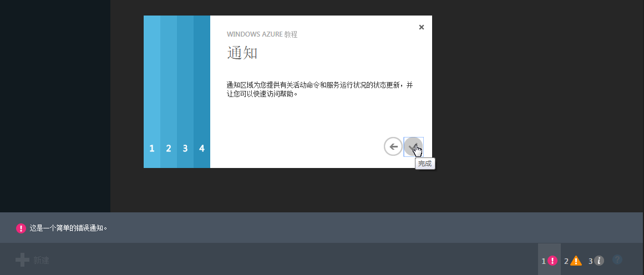Click the WINDOWS AZURE 教程 label
Viewport: 644px width, 275px height.
262,34
